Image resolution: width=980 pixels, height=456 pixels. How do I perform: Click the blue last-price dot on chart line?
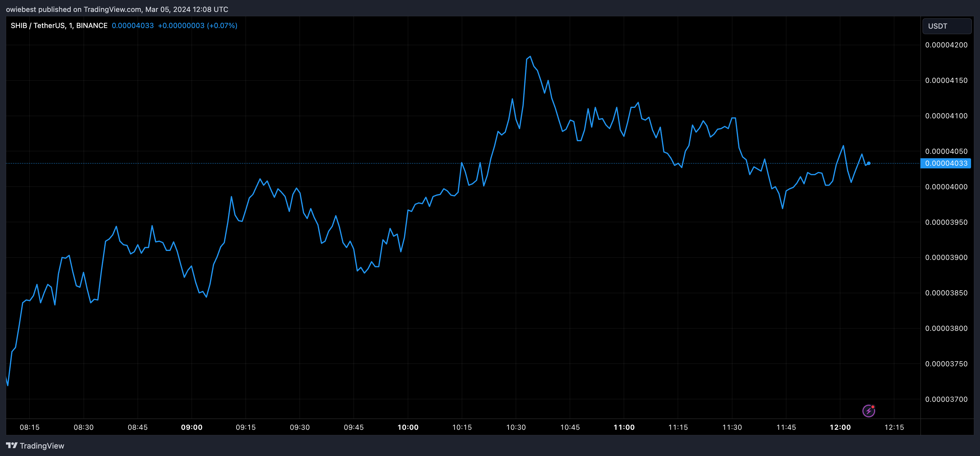point(868,163)
